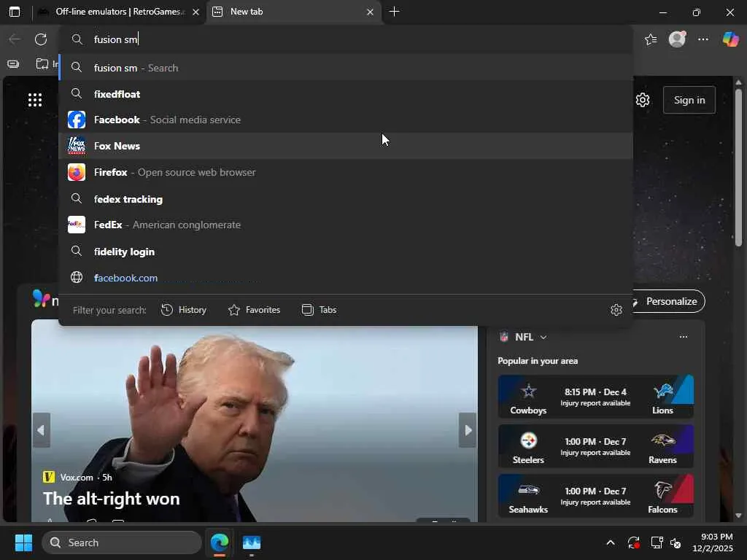Switch to Off-line emulators RetroGames tab
This screenshot has height=560, width=747.
pos(117,12)
